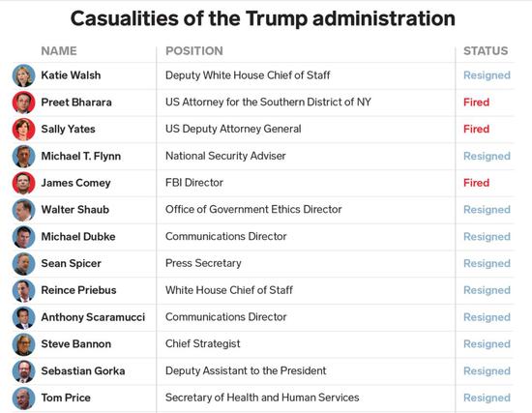
Task: Click the Fired status for James Comey
Action: 476,183
